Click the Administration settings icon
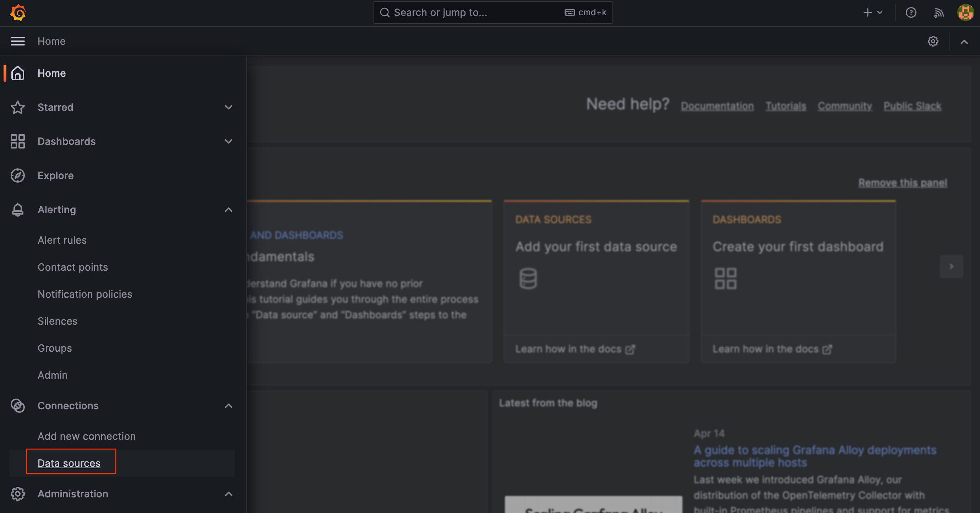Screen dimensions: 980x513 click(x=17, y=493)
